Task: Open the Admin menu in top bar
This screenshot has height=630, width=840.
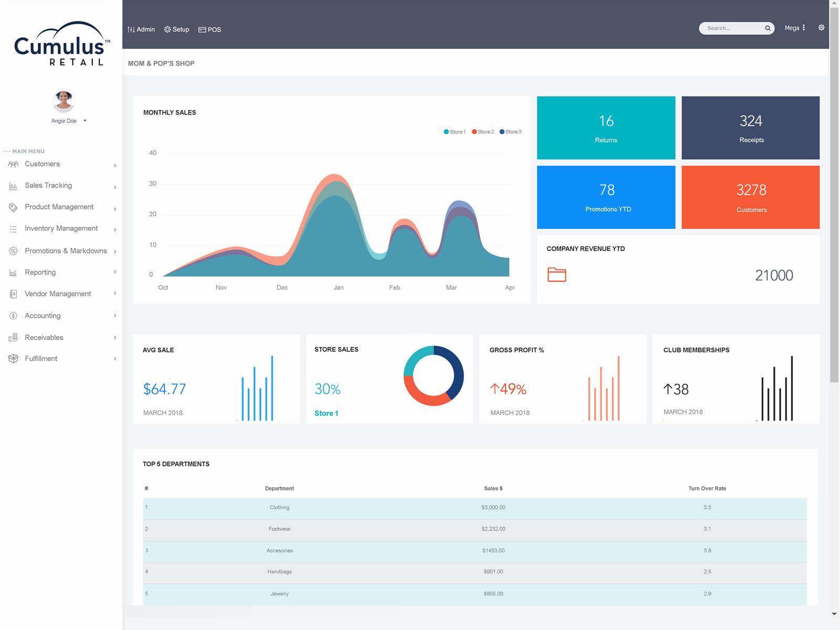Action: (141, 29)
